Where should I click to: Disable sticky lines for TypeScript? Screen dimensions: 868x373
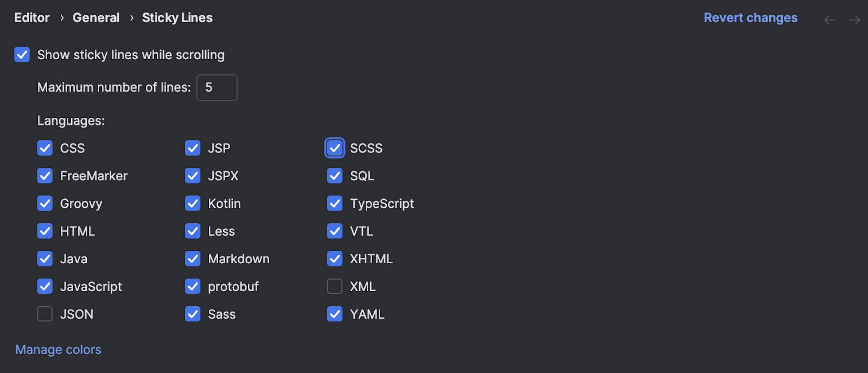point(335,203)
